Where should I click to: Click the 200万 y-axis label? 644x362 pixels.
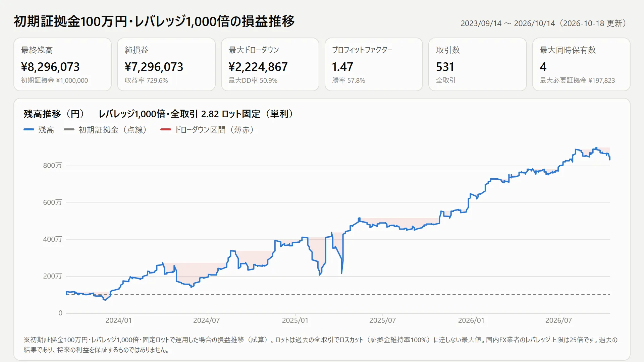coord(52,276)
